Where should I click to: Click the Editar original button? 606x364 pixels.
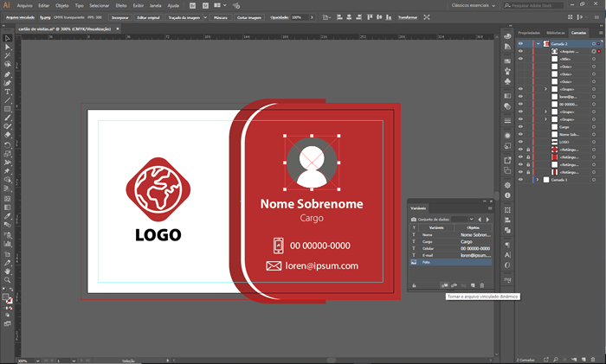coord(148,17)
